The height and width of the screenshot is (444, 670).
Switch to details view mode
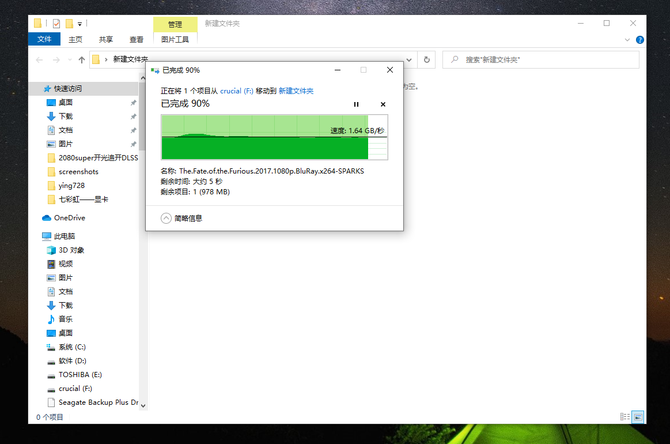pyautogui.click(x=625, y=417)
